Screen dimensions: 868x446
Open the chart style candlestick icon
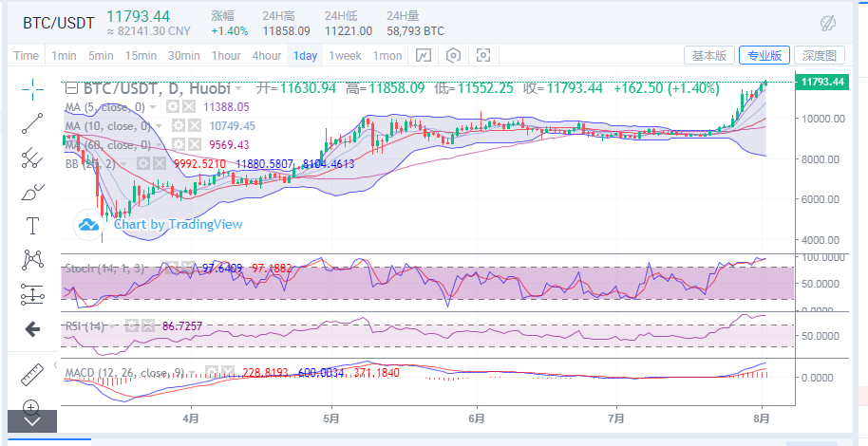click(x=424, y=55)
